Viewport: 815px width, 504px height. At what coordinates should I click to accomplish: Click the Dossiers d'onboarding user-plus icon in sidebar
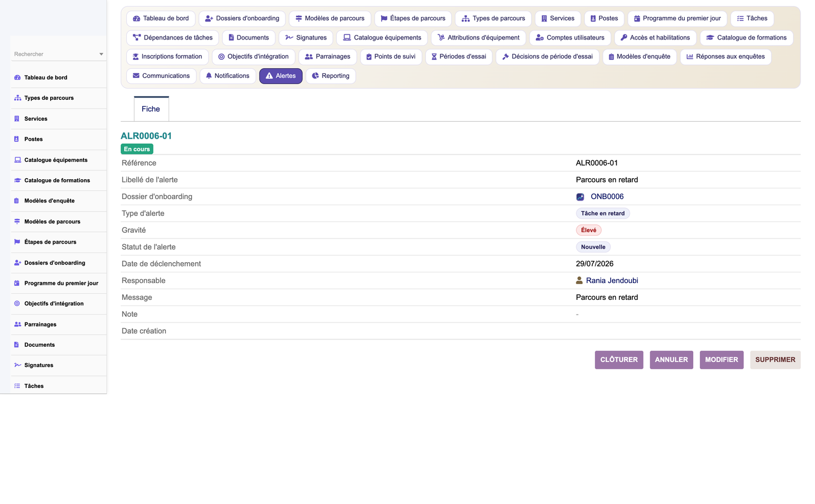pos(17,263)
